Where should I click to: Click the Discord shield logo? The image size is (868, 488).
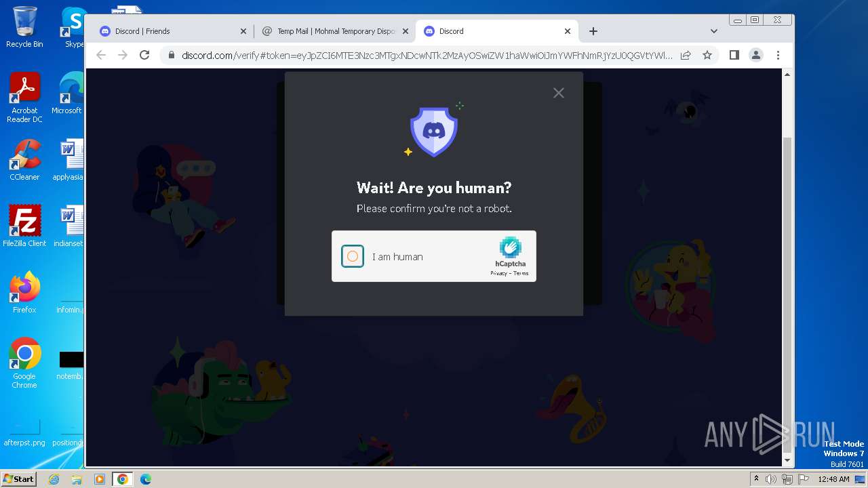tap(434, 131)
